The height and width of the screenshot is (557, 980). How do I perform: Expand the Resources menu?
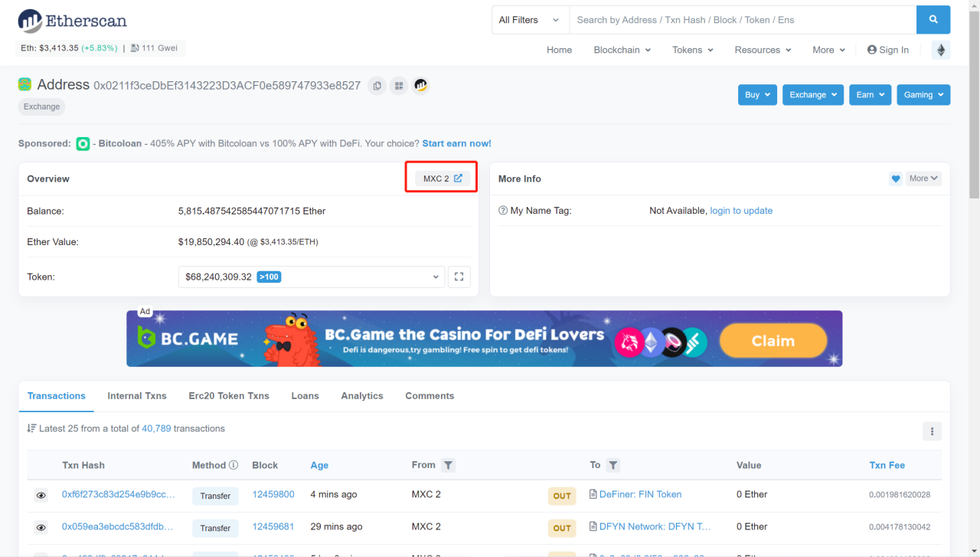[763, 50]
